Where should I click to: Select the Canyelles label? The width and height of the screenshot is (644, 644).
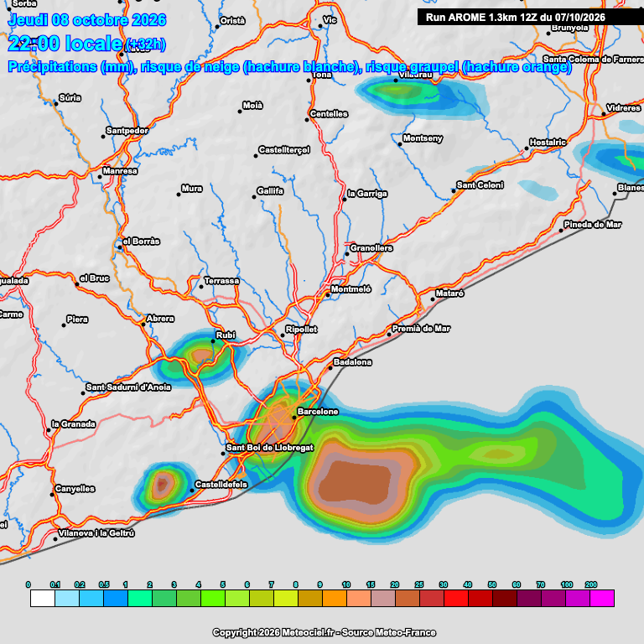(x=75, y=489)
